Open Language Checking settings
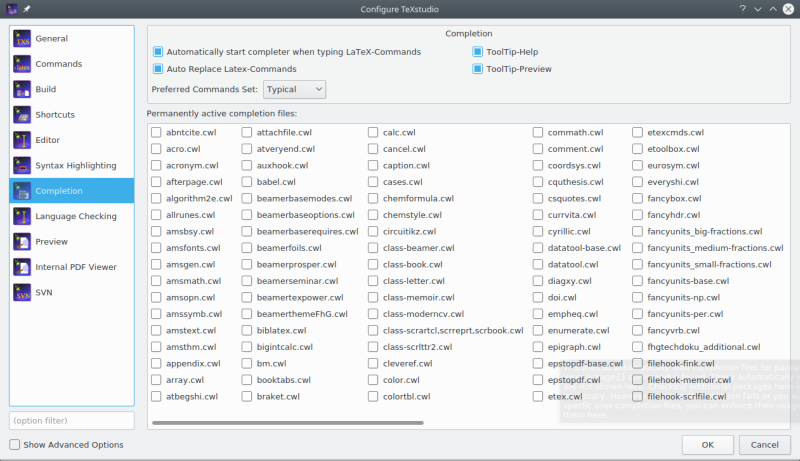 click(x=71, y=216)
